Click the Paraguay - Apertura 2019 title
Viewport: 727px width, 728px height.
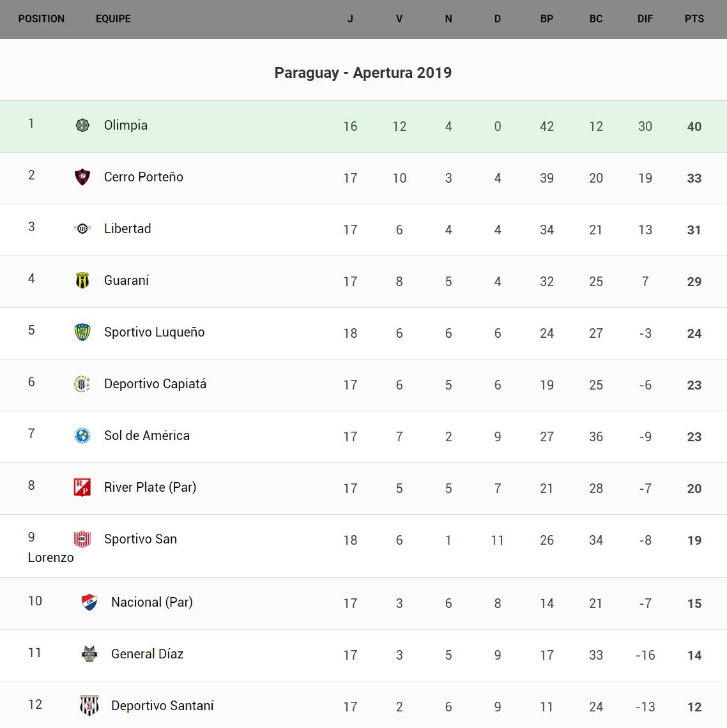coord(363,73)
